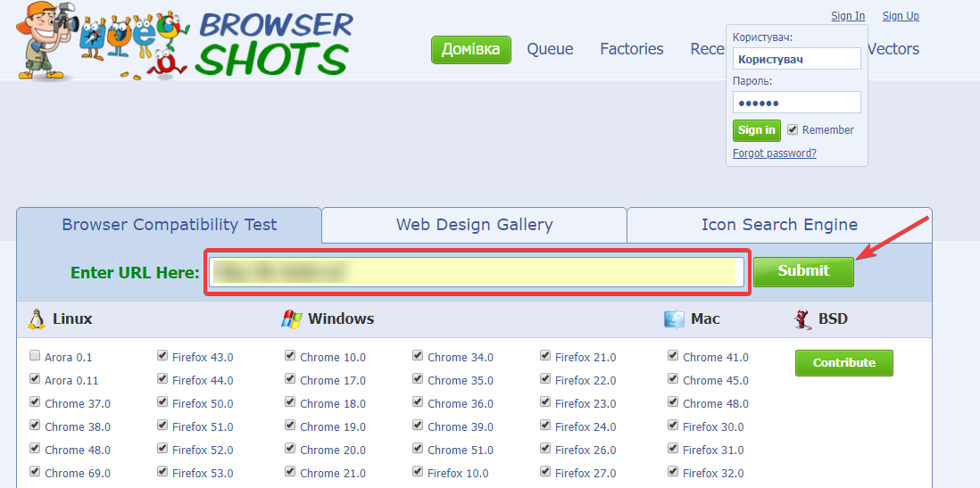Uncheck Chrome 10.0 checkbox
980x488 pixels.
tap(290, 356)
